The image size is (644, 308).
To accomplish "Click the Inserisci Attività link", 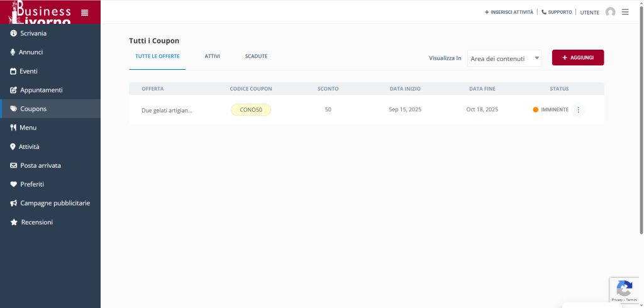I will (x=509, y=12).
